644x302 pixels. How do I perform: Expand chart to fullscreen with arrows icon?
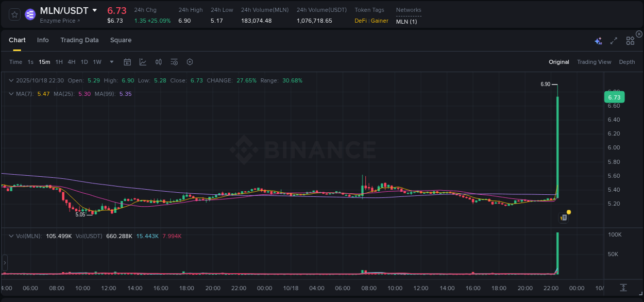pos(613,40)
